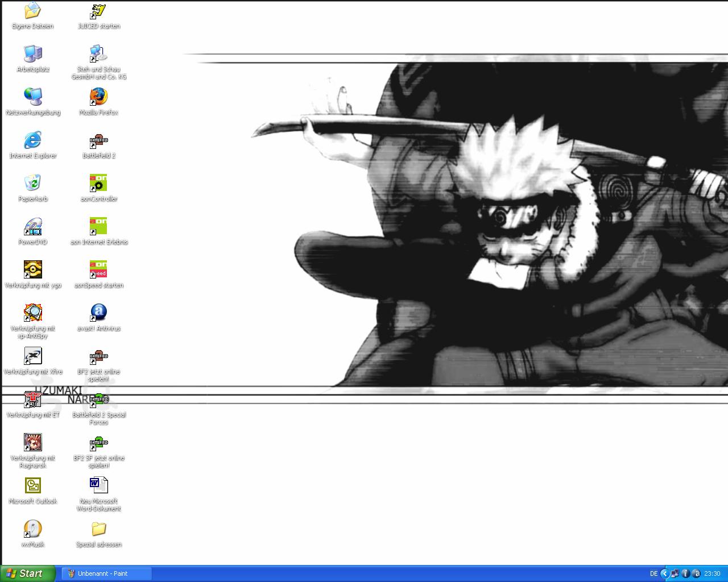Viewport: 728px width, 582px height.
Task: Select the xp-AntiSpy shortcut icon
Action: coord(33,313)
